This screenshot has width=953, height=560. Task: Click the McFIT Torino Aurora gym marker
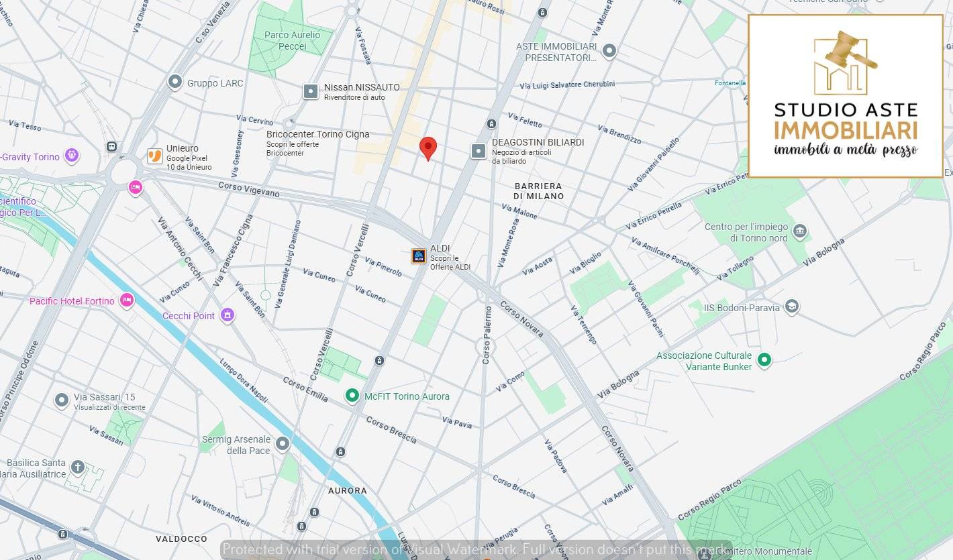coord(352,396)
